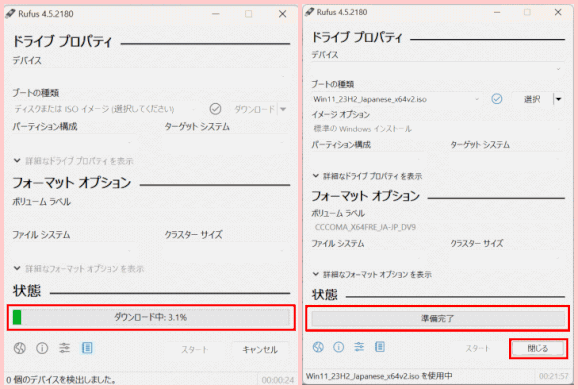This screenshot has height=389, width=578.
Task: Click the 00:21:57 timer in right window
Action: pos(554,376)
